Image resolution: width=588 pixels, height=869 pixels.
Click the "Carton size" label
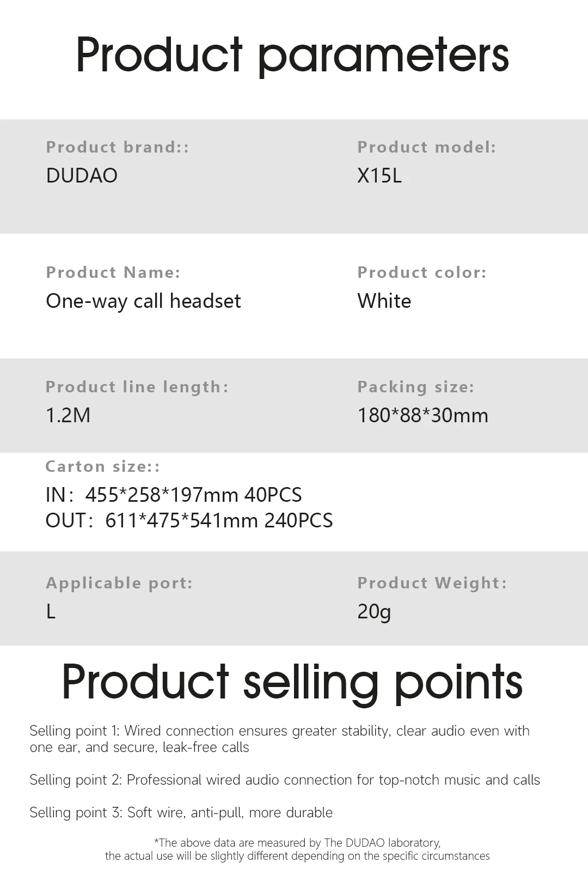point(102,467)
